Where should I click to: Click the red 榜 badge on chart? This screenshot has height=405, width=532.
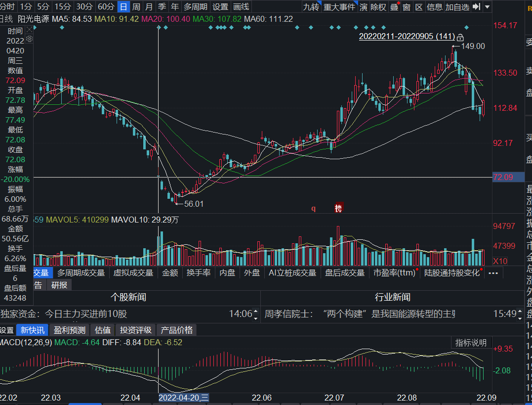pos(338,208)
